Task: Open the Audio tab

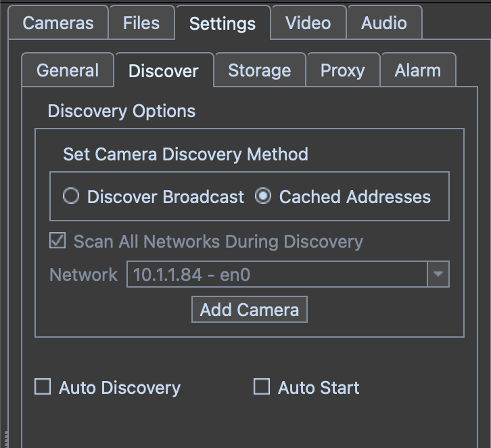Action: 383,22
